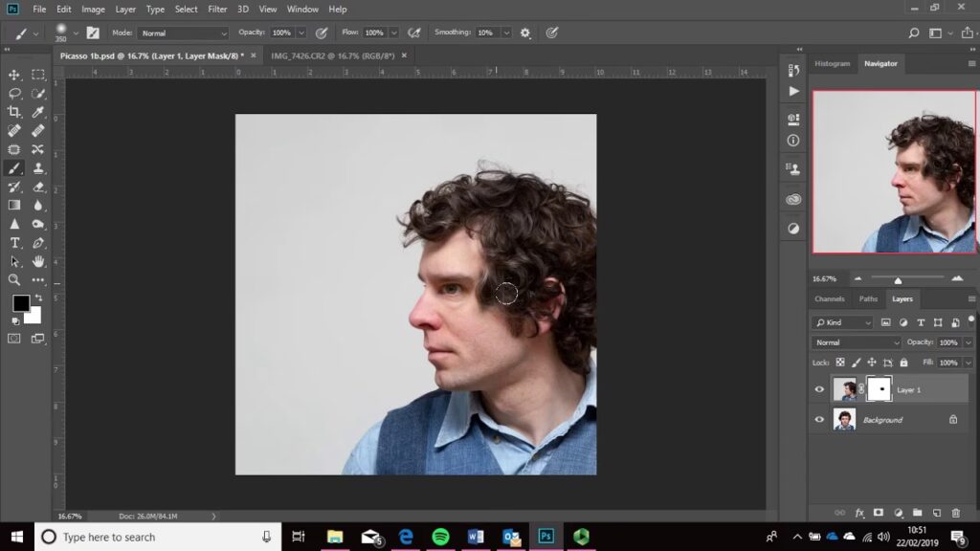
Task: Open the brush Mode dropdown
Action: (x=184, y=33)
